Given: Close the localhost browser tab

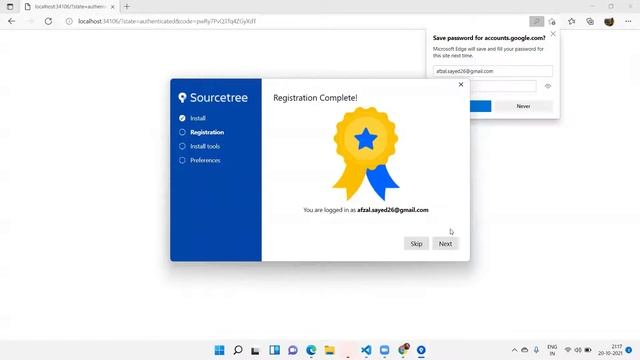Looking at the screenshot, I should coord(113,7).
